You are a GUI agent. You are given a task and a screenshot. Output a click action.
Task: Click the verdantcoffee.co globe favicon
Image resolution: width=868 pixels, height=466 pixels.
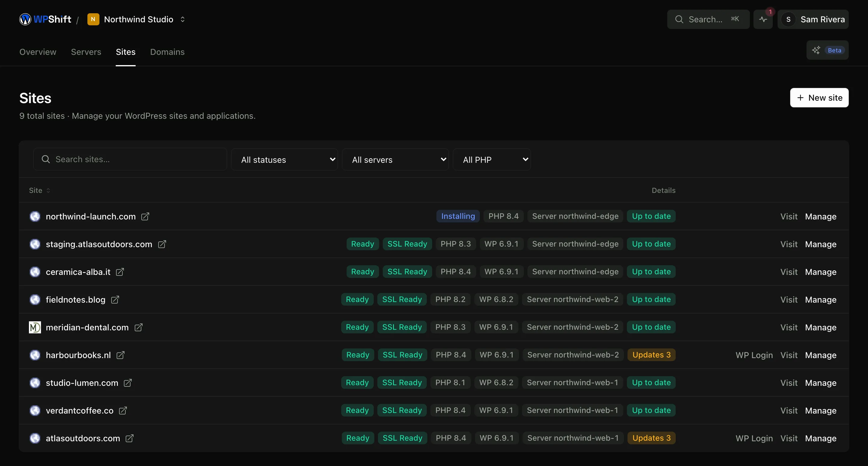35,411
